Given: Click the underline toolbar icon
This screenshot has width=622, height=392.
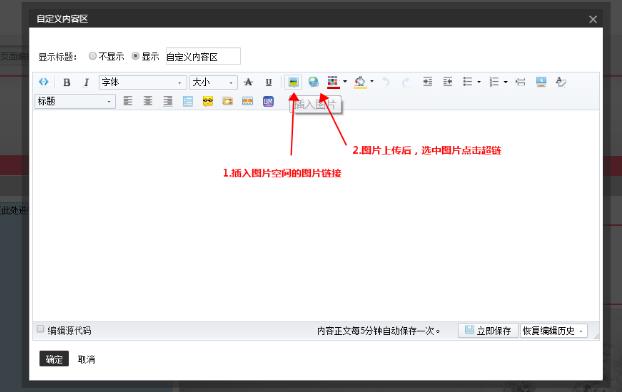Looking at the screenshot, I should [269, 82].
